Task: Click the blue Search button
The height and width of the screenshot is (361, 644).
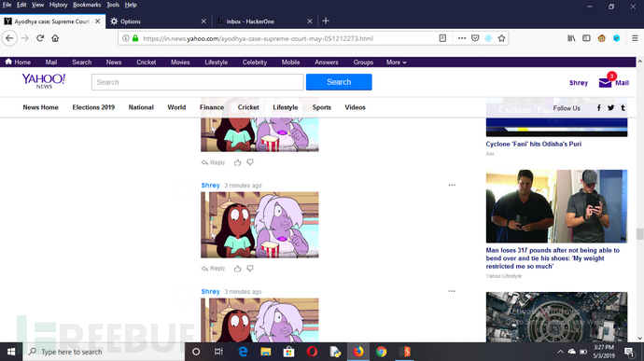Action: [x=339, y=82]
